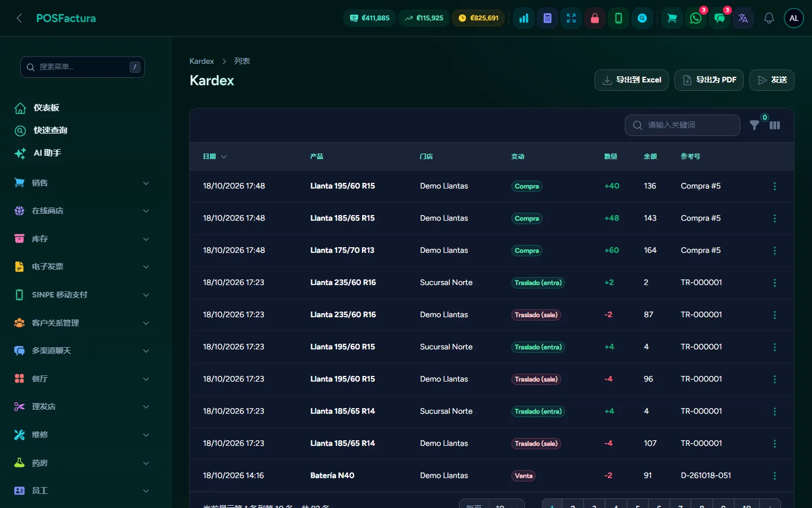Expand the SINPE 移动支付 section chevron
Viewport: 812px width, 508px height.
click(x=146, y=295)
